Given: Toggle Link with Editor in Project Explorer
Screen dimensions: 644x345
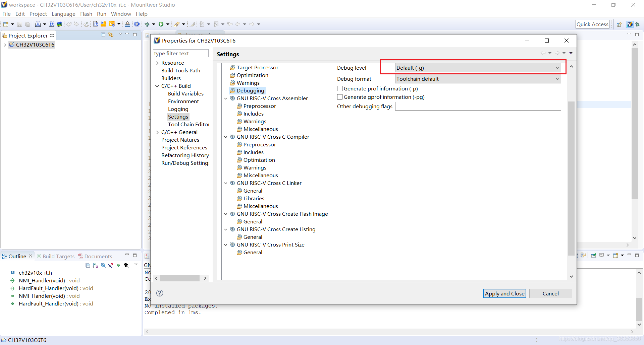Looking at the screenshot, I should pos(111,34).
